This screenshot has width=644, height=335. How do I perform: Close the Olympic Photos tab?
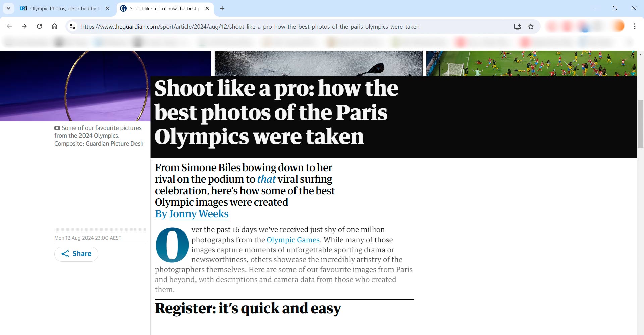107,8
